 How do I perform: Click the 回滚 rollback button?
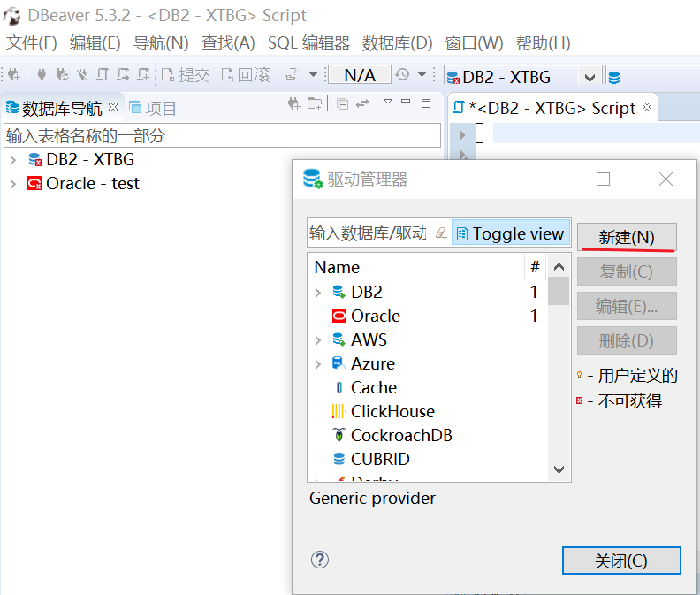(x=246, y=75)
